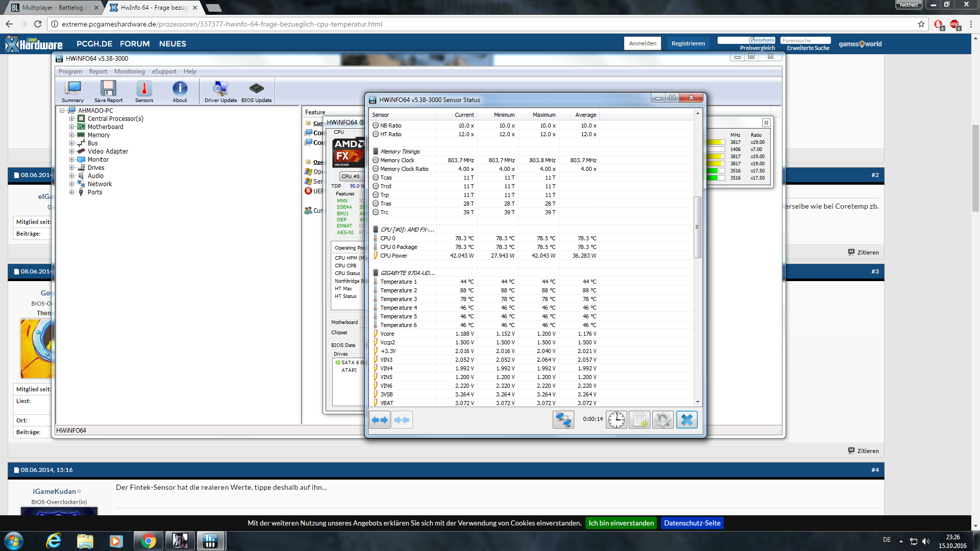Switch to the Multiplayer - Battlelog browser tab
980x551 pixels.
[x=54, y=8]
